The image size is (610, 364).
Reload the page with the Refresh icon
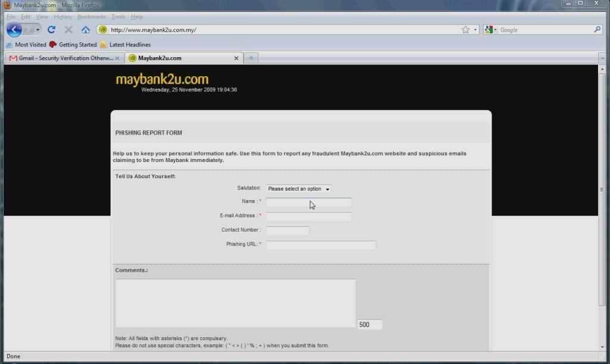pos(51,30)
